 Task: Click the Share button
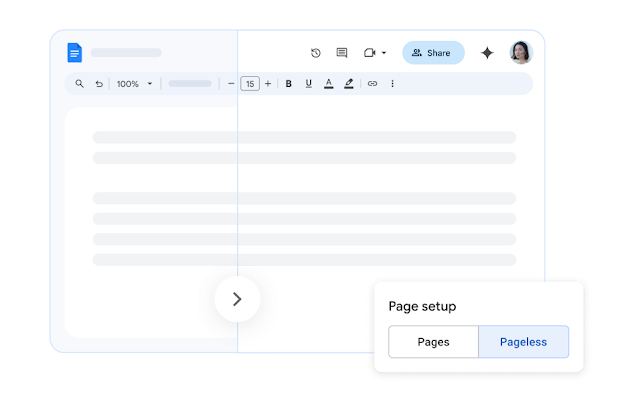pyautogui.click(x=432, y=53)
